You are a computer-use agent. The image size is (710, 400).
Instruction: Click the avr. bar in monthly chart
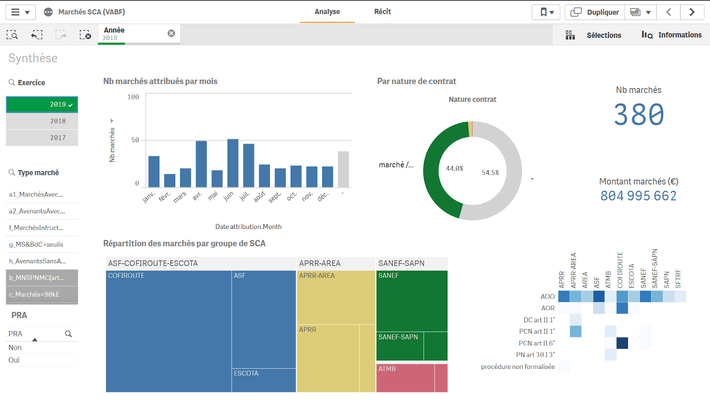(201, 164)
